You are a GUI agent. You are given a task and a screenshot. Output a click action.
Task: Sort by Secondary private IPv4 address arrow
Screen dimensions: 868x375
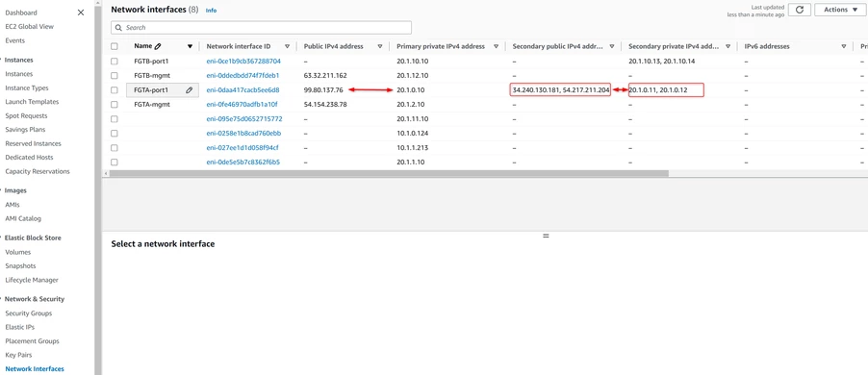coord(728,46)
